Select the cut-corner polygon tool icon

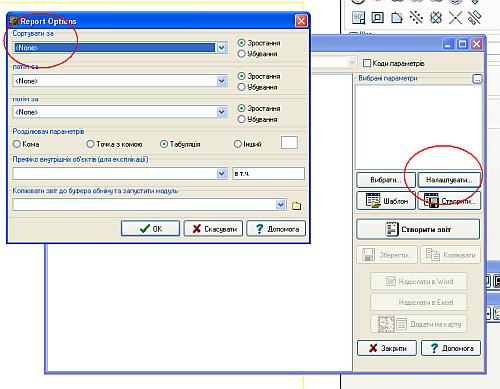pyautogui.click(x=397, y=17)
